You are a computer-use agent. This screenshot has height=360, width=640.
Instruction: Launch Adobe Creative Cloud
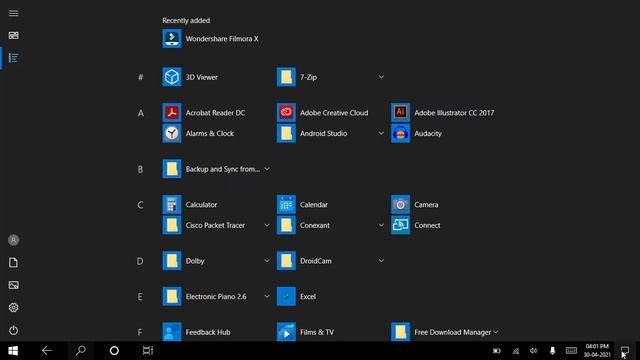pyautogui.click(x=322, y=113)
